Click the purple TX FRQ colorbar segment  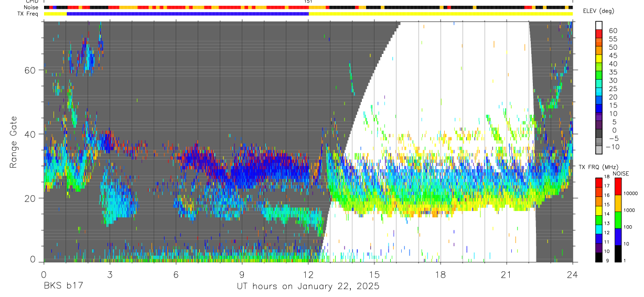click(599, 248)
